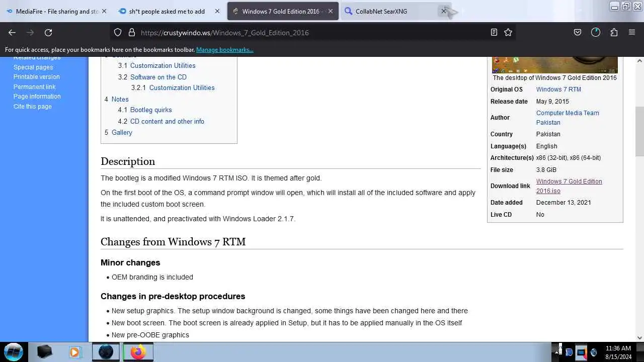Open the circular account icon in toolbar

tap(596, 32)
